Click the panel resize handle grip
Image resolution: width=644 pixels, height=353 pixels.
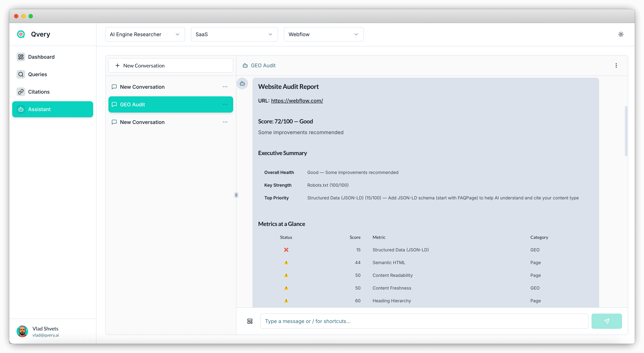pos(236,195)
